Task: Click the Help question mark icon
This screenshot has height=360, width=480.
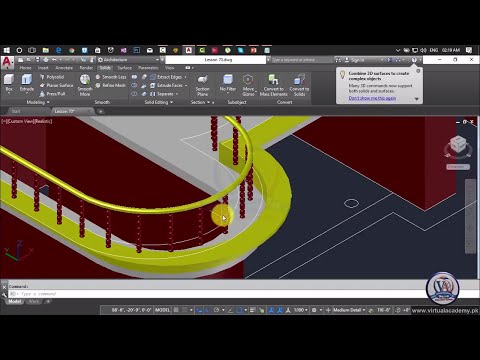Action: tap(414, 60)
